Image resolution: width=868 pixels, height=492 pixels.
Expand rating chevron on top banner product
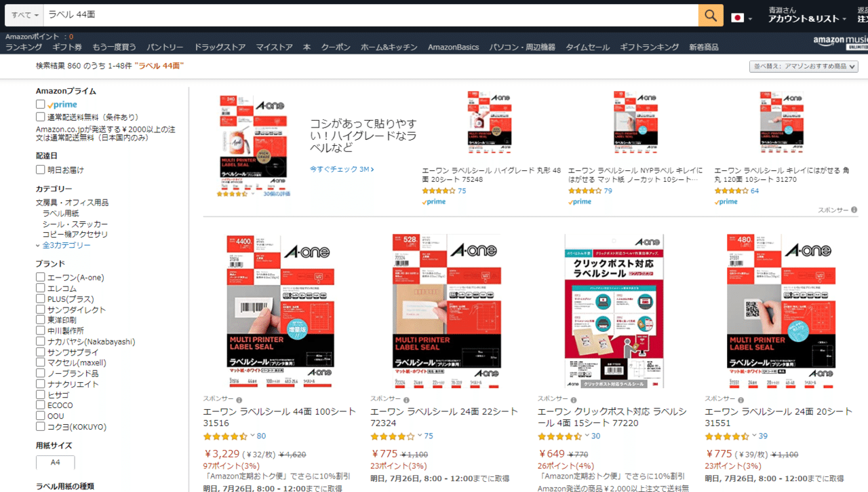point(253,194)
